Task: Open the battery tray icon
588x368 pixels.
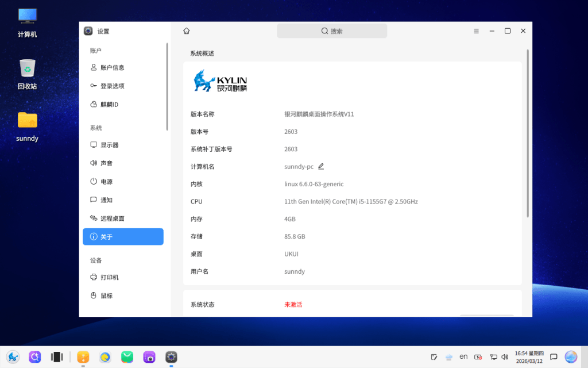Action: click(478, 357)
